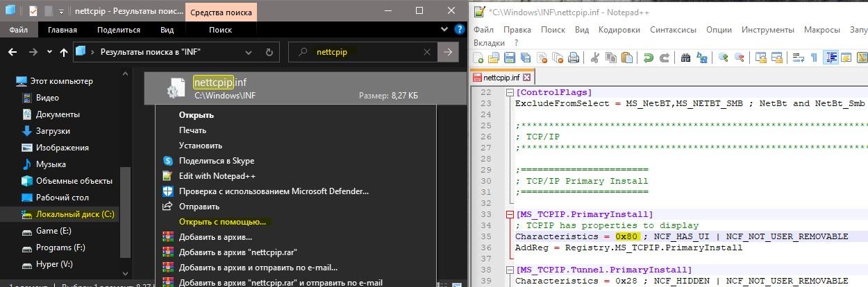Click the highlighted 0x80 value on line 35

coord(627,236)
